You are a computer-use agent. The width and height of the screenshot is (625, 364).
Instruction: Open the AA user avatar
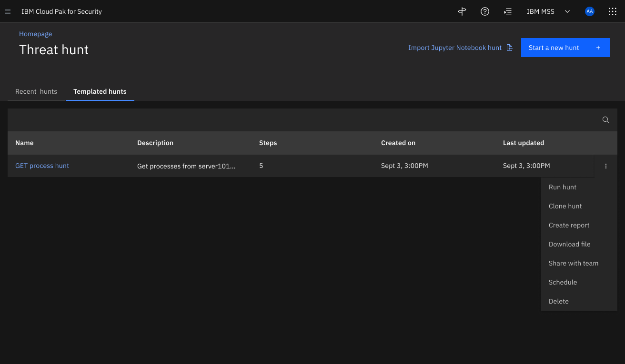[x=590, y=11]
